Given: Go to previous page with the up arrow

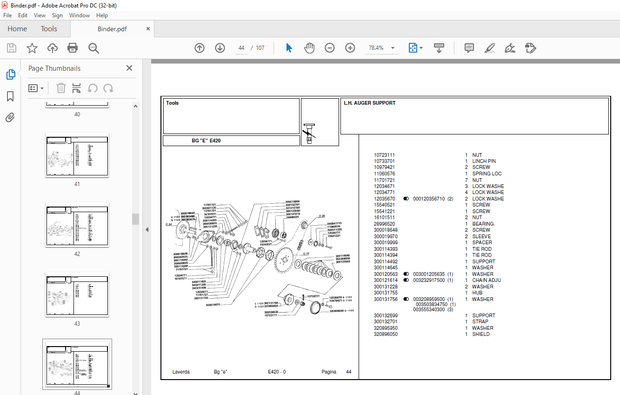Looking at the screenshot, I should pos(200,48).
